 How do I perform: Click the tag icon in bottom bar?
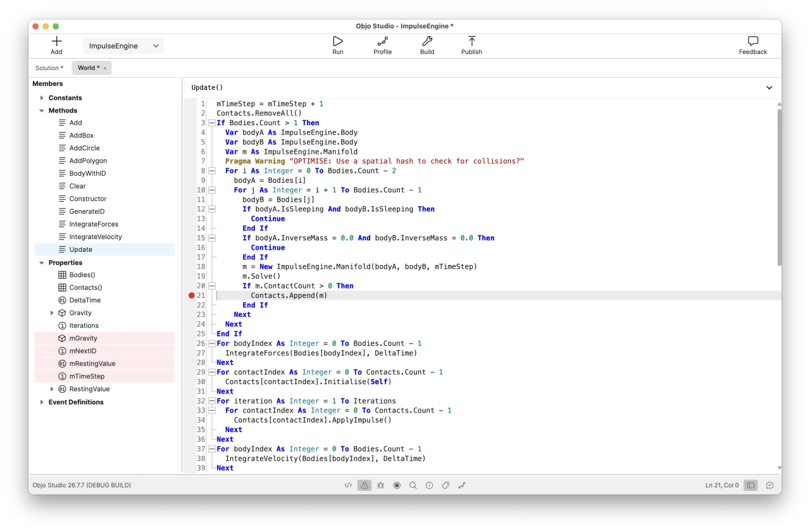[445, 485]
